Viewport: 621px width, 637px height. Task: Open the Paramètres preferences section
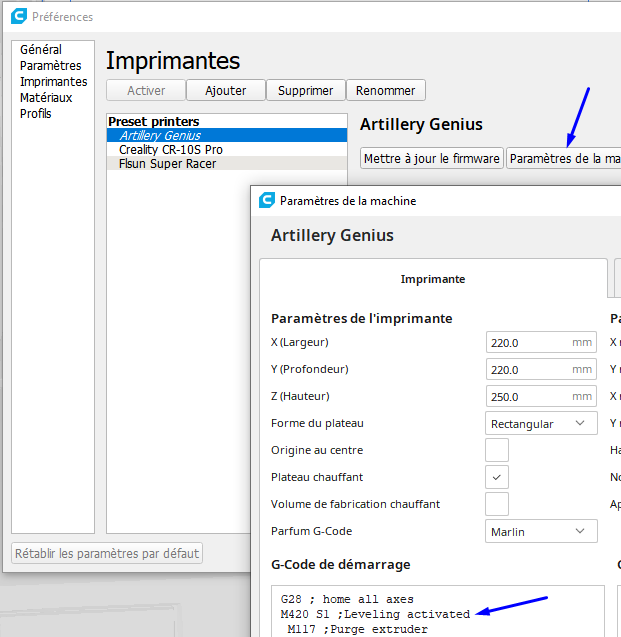[50, 65]
